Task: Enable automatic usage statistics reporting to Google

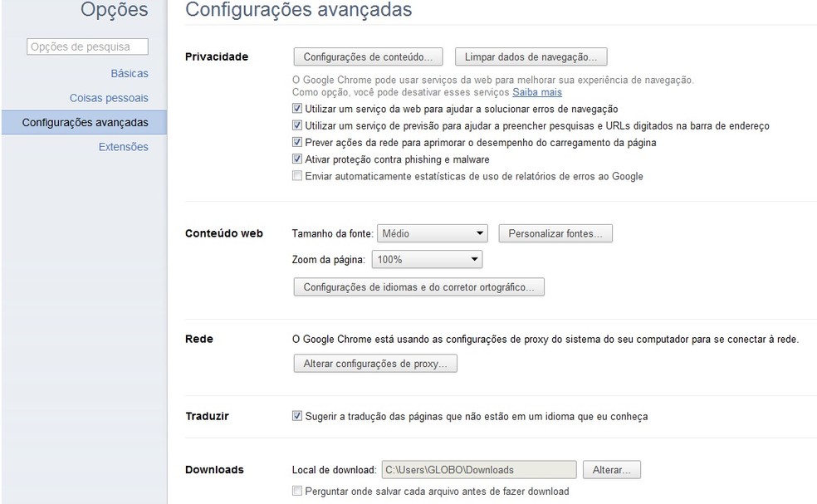Action: (x=296, y=175)
